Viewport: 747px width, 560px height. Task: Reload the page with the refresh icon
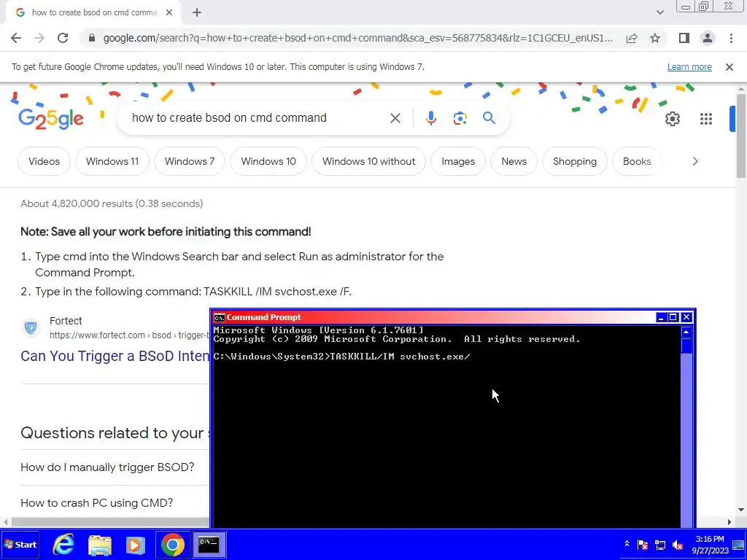point(63,38)
